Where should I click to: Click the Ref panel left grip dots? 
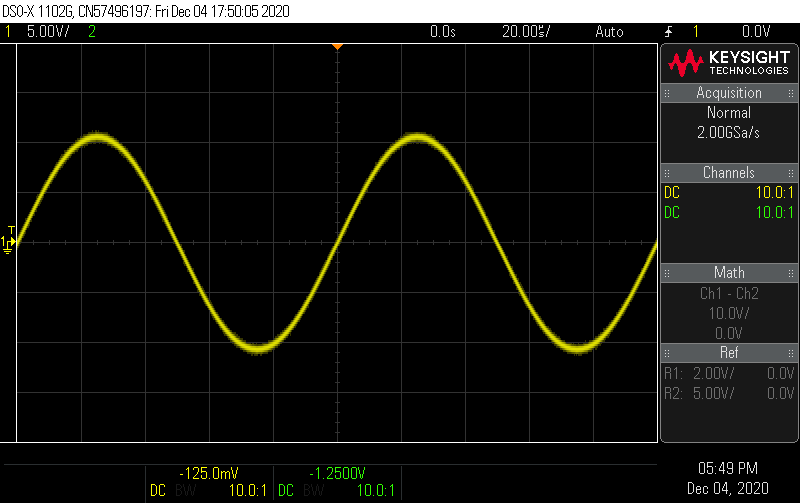coord(667,353)
